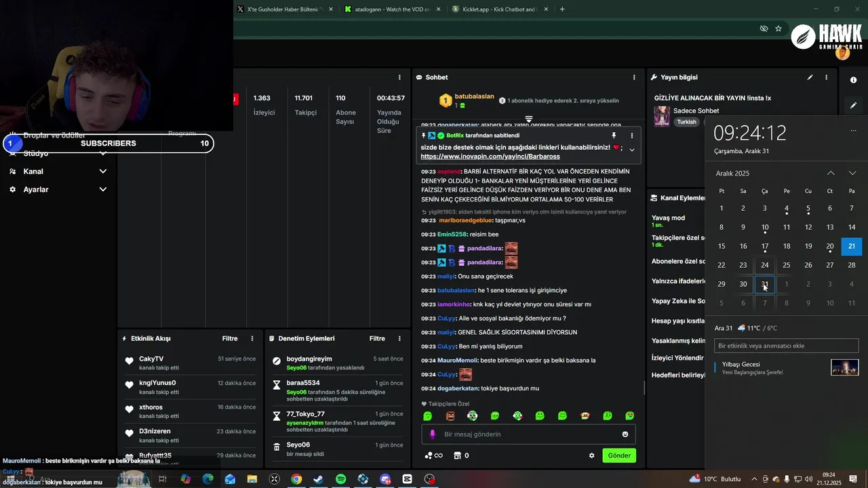The width and height of the screenshot is (868, 488).
Task: Insert the last emote with heart eyes
Action: click(x=629, y=415)
